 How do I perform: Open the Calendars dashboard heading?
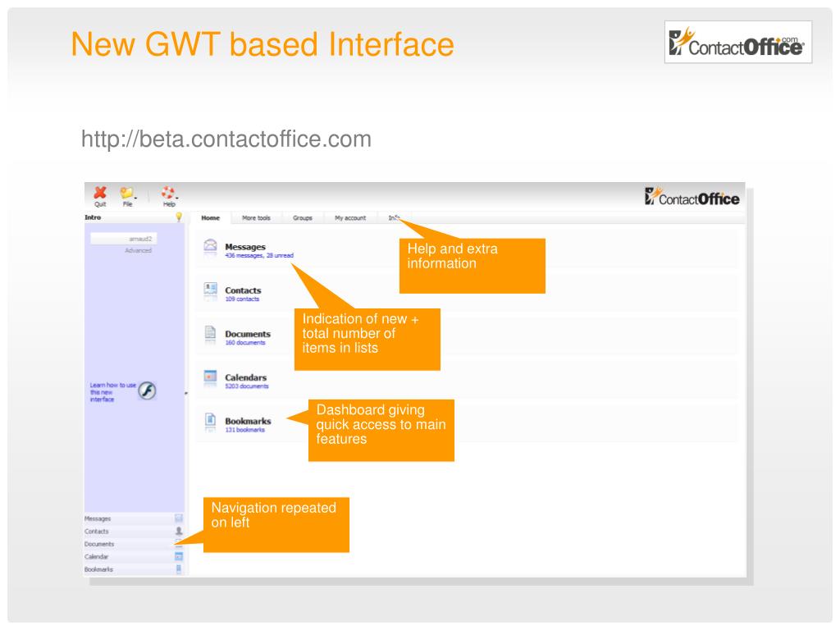[x=246, y=377]
